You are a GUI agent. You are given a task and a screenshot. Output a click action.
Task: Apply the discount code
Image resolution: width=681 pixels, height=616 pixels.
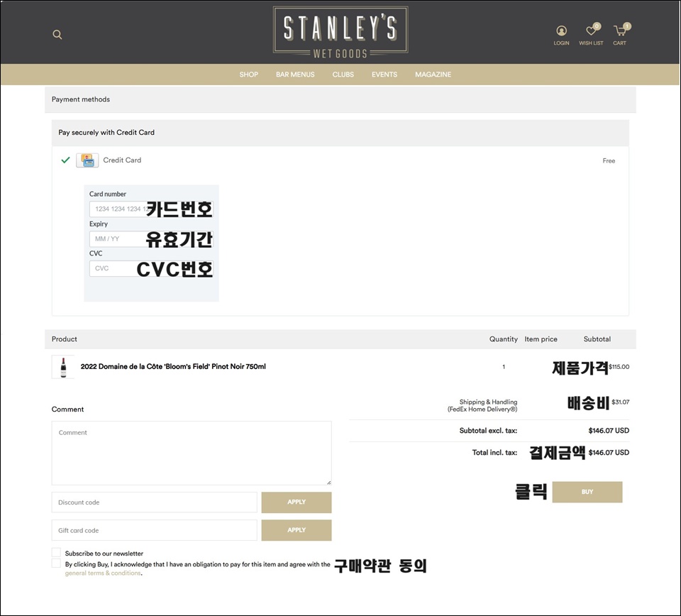point(297,502)
